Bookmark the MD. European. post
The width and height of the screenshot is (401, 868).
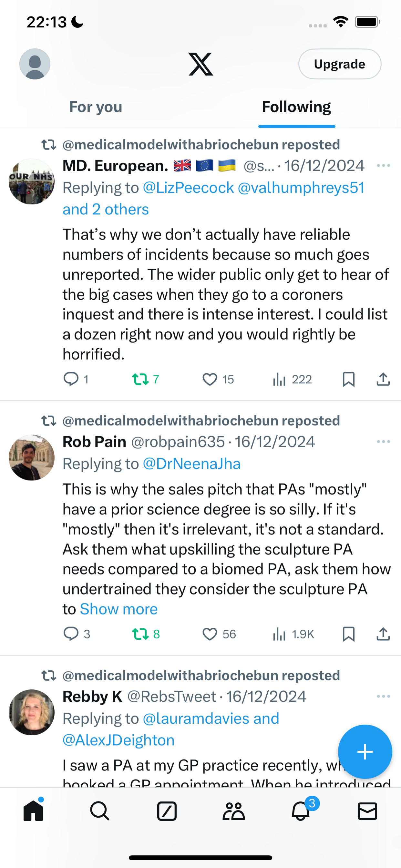click(x=348, y=379)
